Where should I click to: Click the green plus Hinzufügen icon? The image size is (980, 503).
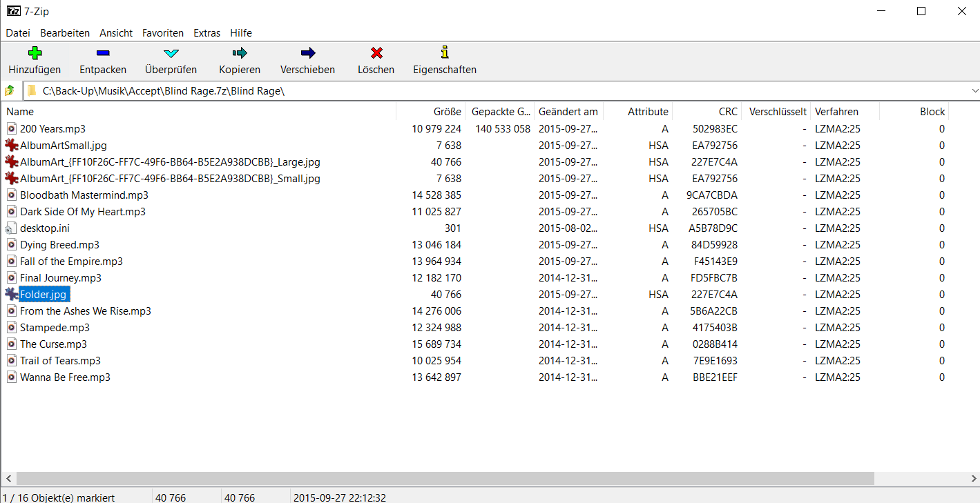pos(35,52)
